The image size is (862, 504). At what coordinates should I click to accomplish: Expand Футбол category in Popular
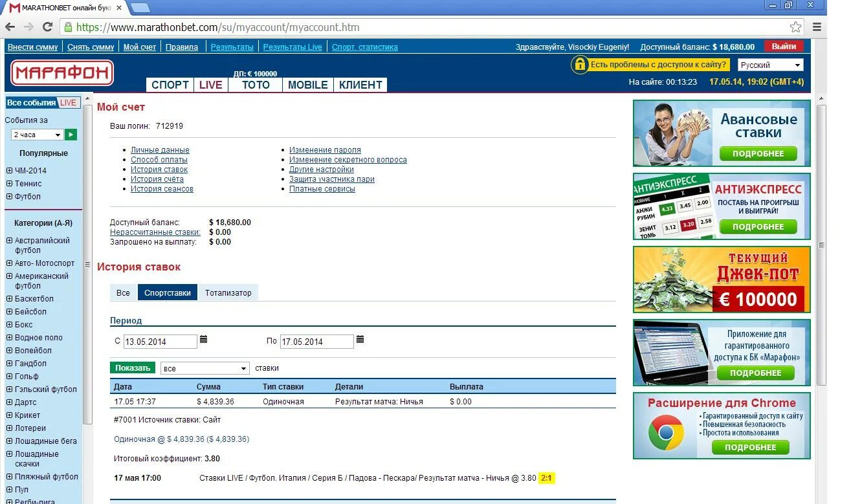10,197
